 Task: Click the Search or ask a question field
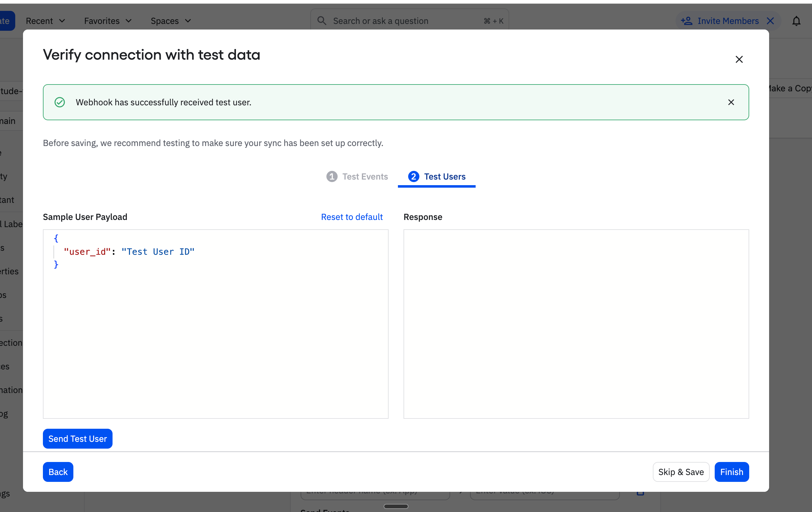pos(409,21)
